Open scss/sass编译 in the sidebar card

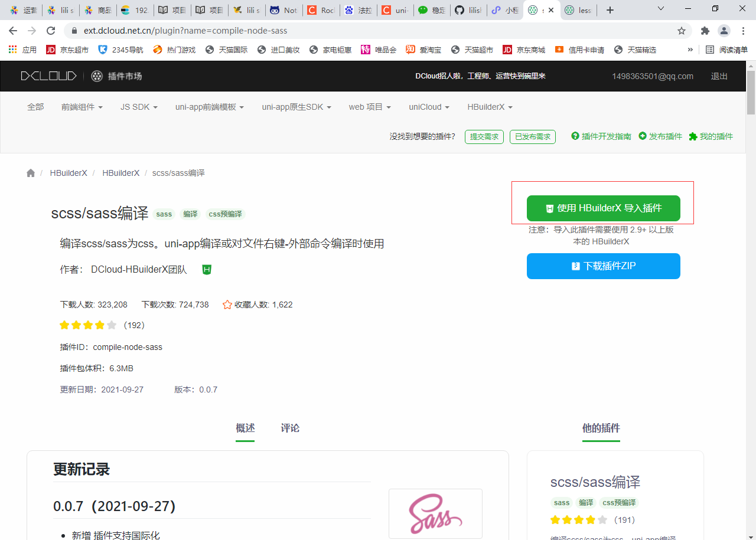coord(595,482)
